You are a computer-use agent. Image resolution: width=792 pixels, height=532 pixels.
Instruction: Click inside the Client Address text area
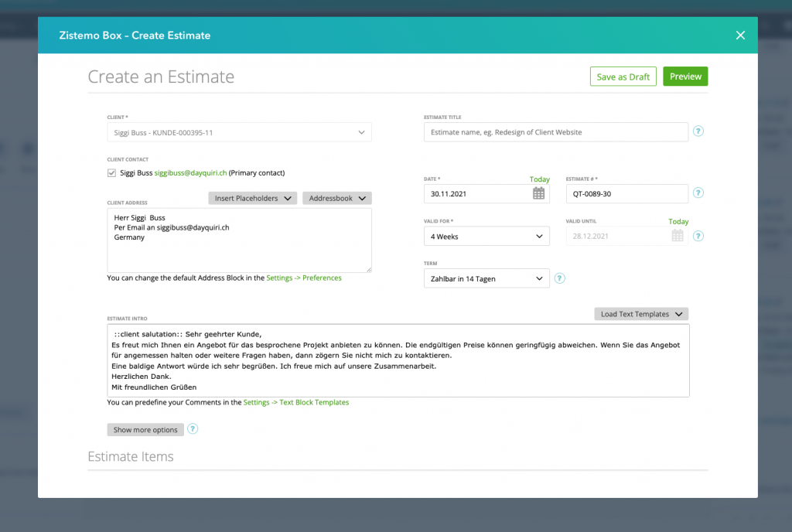[x=239, y=240]
